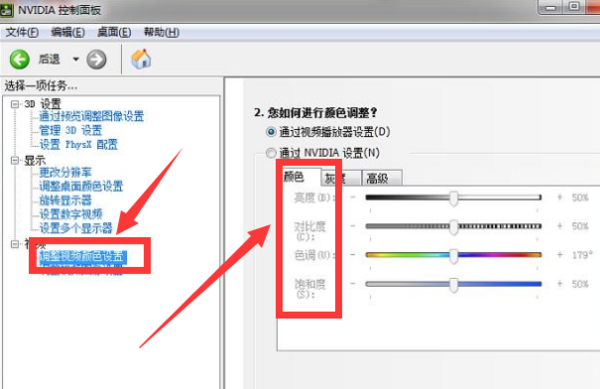Image resolution: width=600 pixels, height=389 pixels.
Task: Click the 对比度 contrast slider thumb
Action: click(453, 227)
